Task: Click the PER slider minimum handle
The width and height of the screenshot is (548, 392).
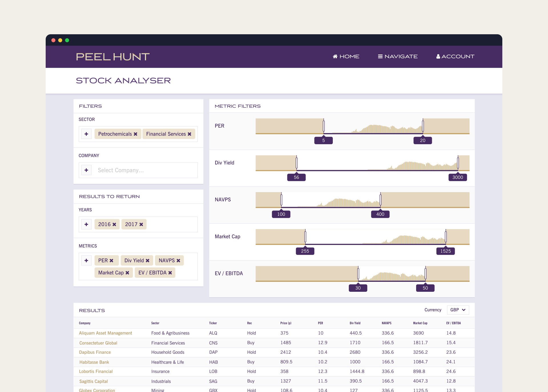Action: coord(324,126)
